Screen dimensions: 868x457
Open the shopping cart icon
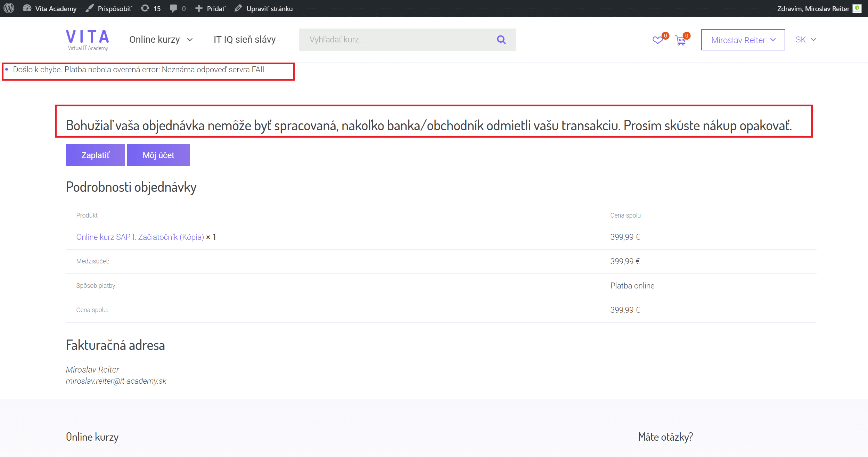click(680, 40)
